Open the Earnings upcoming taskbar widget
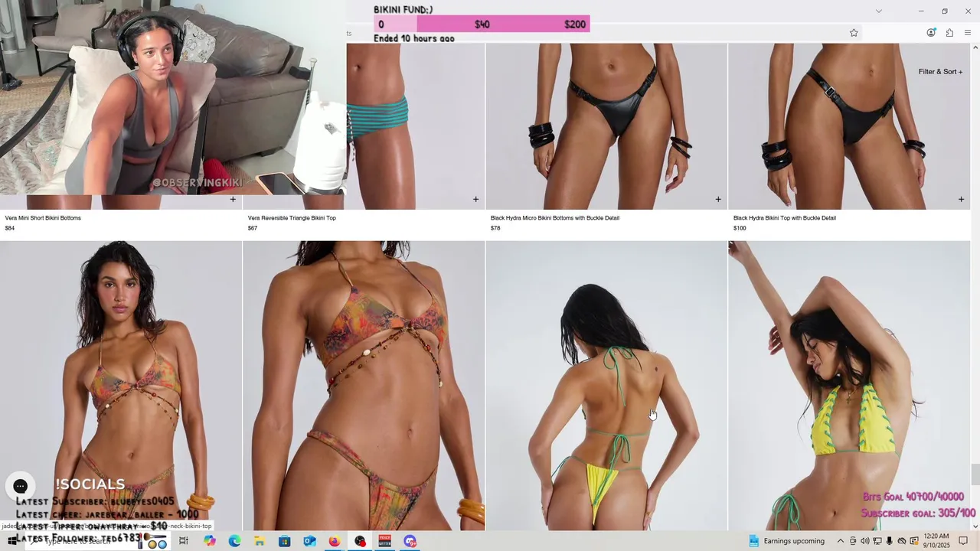This screenshot has height=551, width=980. [788, 541]
